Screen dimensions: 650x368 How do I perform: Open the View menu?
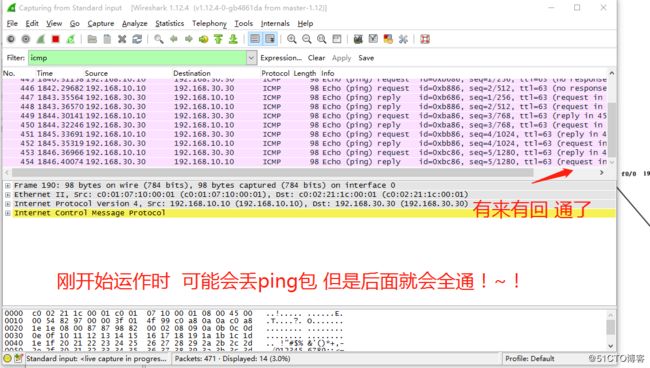[x=54, y=24]
